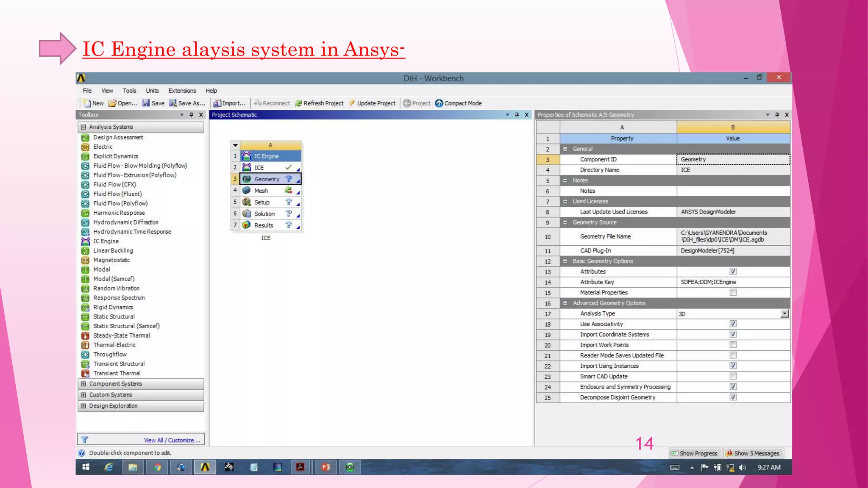Open the View menu
This screenshot has height=488, width=868.
pyautogui.click(x=107, y=91)
